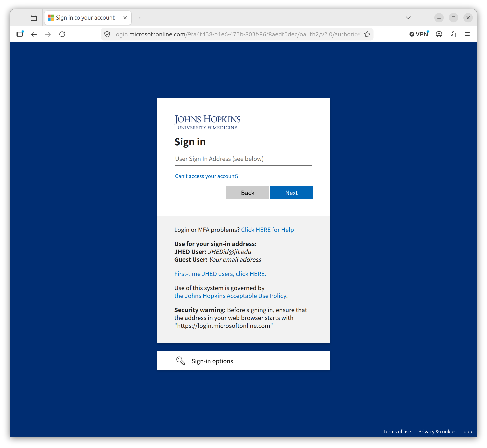The height and width of the screenshot is (448, 487).
Task: Close the browser window
Action: 468,18
